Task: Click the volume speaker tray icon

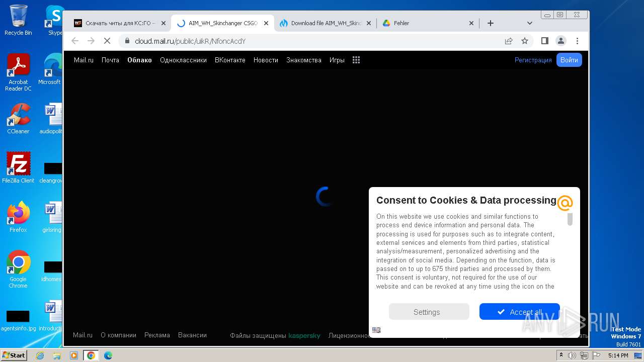Action: (572, 355)
